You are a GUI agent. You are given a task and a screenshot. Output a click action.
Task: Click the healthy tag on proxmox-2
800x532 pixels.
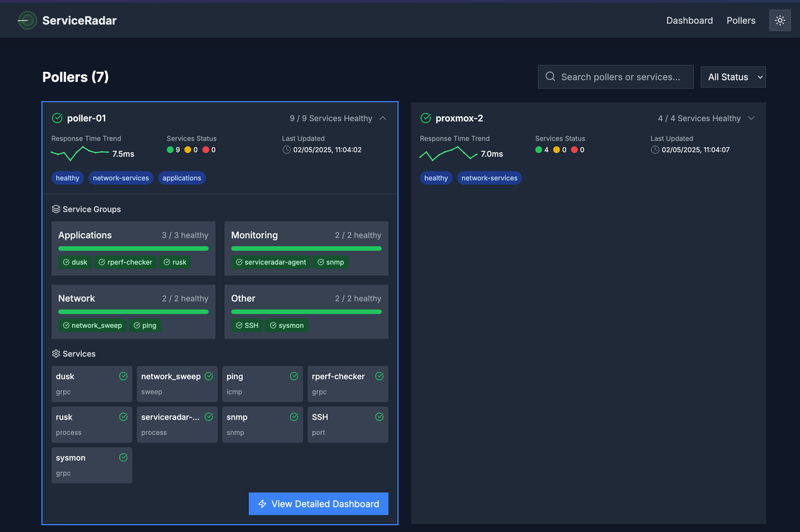click(x=436, y=178)
